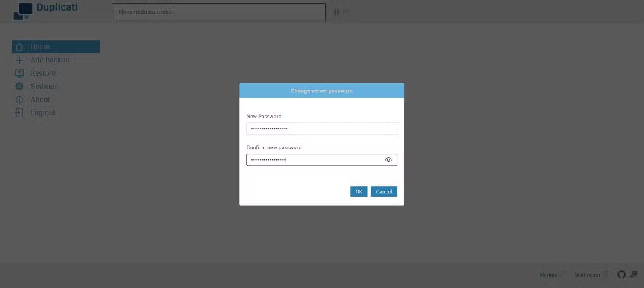
Task: Click the Confirm new password label
Action: (x=274, y=148)
